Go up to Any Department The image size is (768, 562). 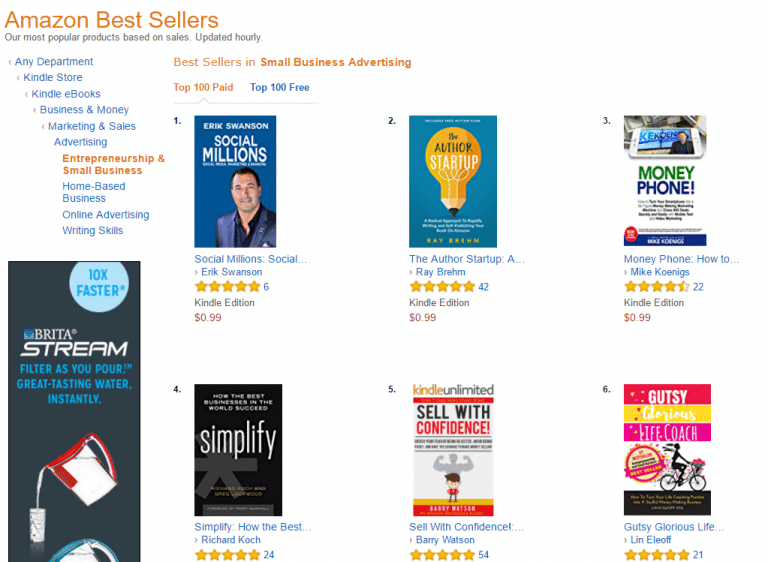point(54,62)
